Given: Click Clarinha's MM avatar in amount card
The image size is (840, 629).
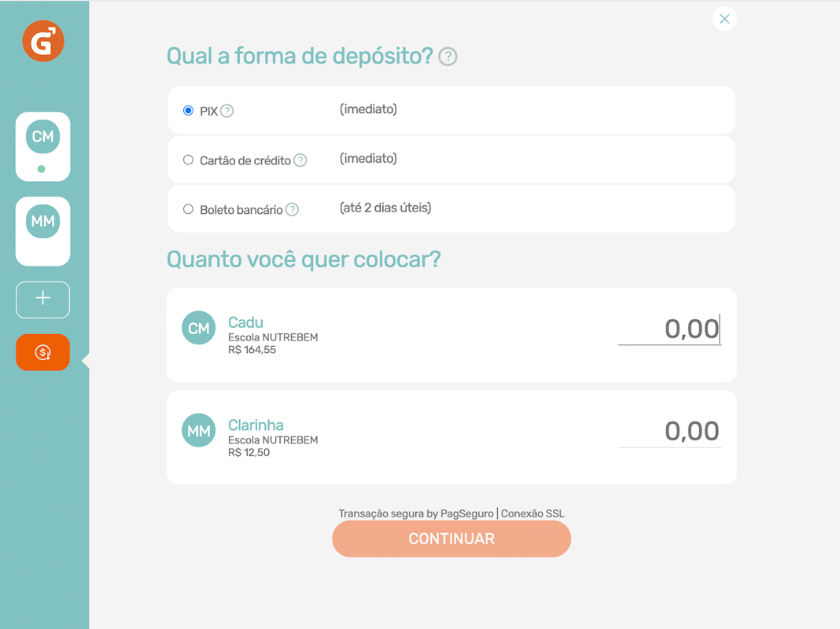Looking at the screenshot, I should tap(199, 430).
